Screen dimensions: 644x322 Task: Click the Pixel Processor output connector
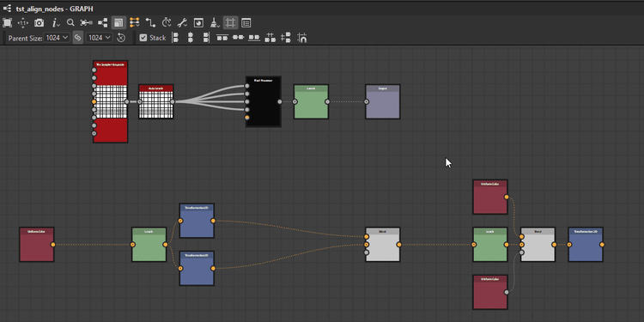coord(280,101)
